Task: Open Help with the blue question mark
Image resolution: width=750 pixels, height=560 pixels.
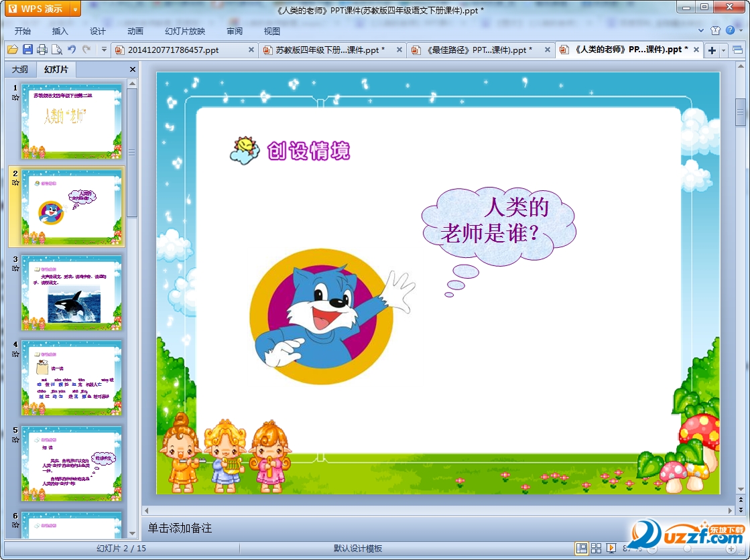Action: (730, 30)
